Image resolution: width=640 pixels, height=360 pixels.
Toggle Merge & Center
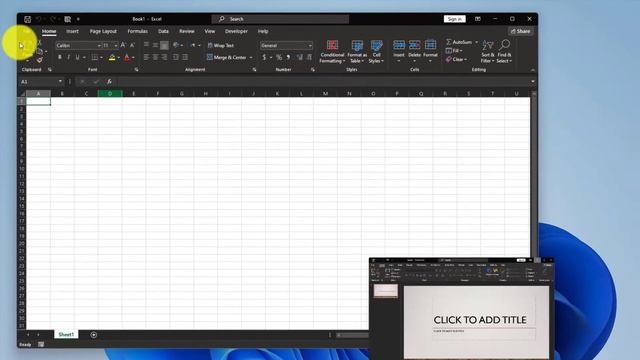click(x=227, y=58)
